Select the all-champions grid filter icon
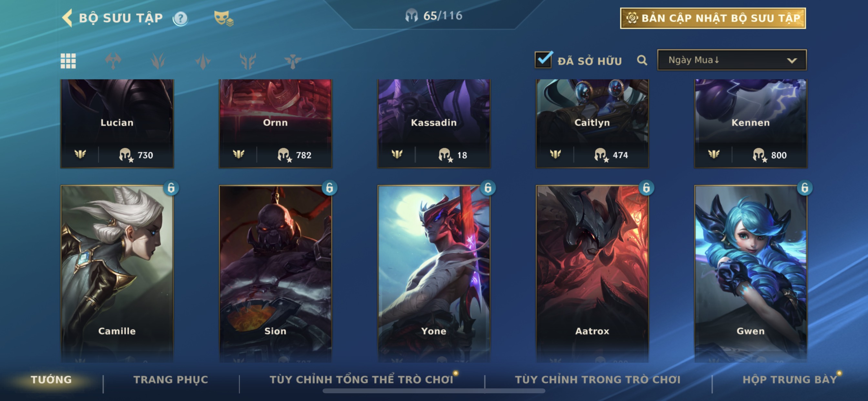Screen dimensions: 868x401 click(68, 61)
